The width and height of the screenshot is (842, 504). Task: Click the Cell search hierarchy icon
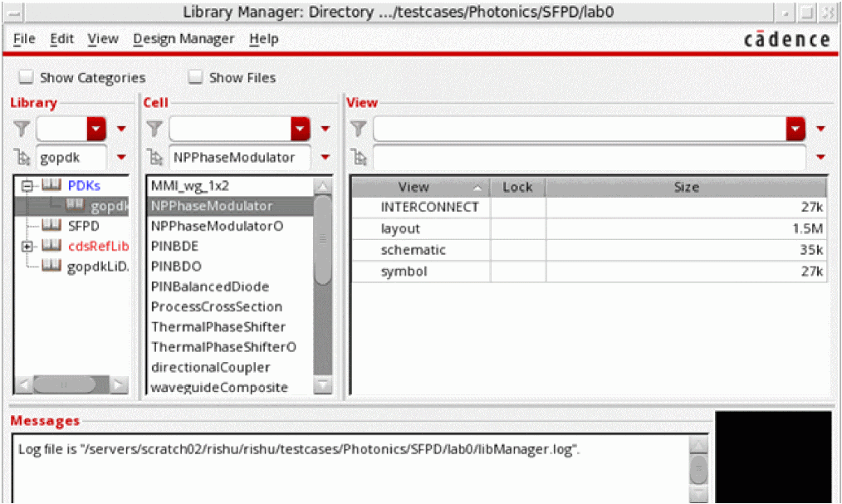(x=154, y=157)
